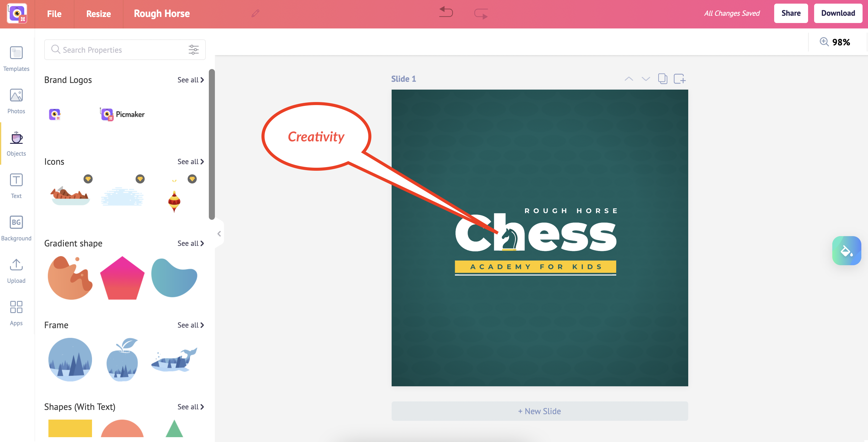Click the Share button

pos(791,14)
